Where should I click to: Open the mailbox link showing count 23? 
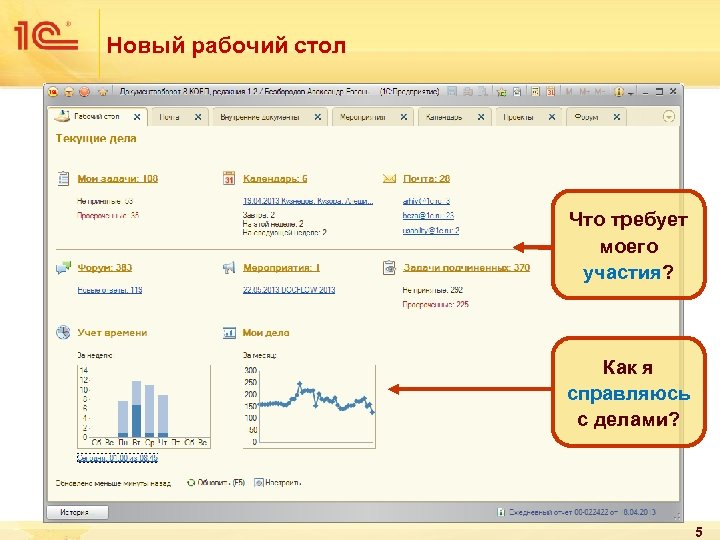428,215
